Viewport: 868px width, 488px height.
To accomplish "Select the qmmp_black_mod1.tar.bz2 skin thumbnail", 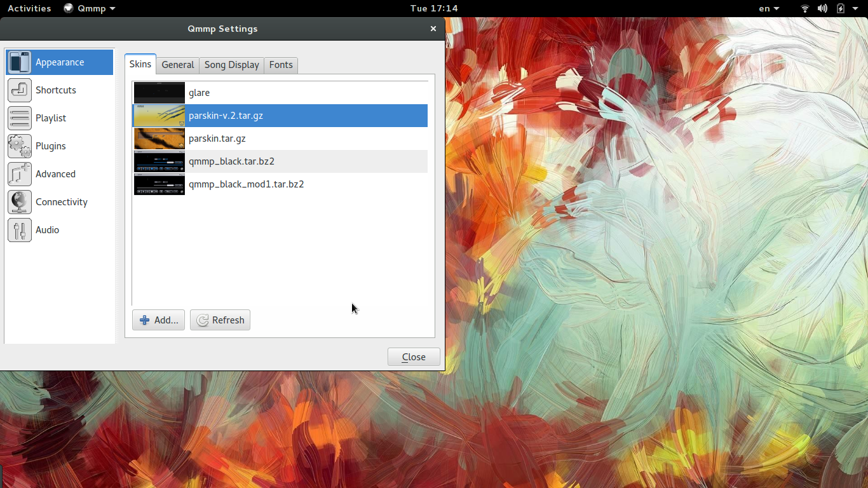I will (159, 184).
